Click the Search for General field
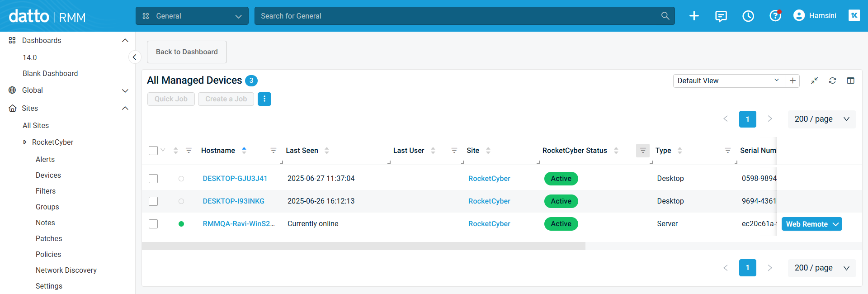868x294 pixels. tap(457, 16)
